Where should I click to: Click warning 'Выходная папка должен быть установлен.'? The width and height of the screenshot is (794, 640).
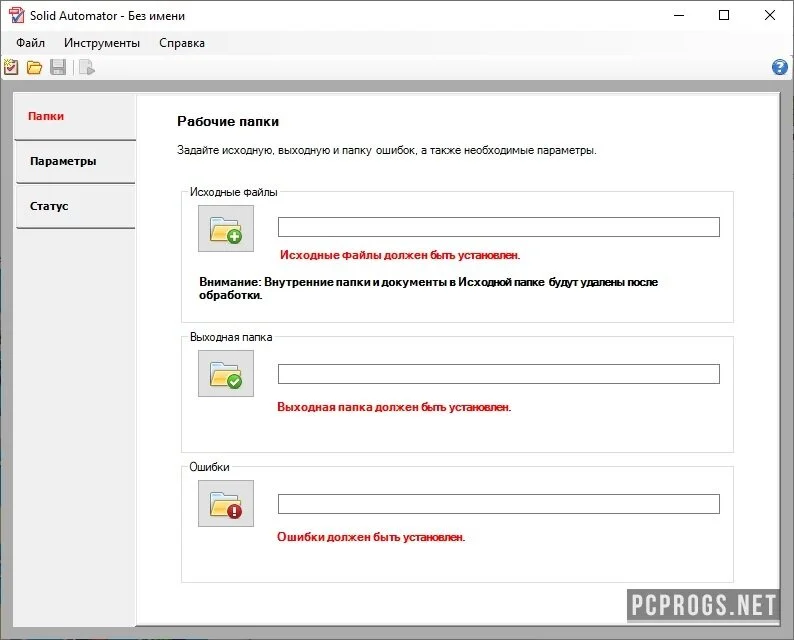pyautogui.click(x=394, y=407)
